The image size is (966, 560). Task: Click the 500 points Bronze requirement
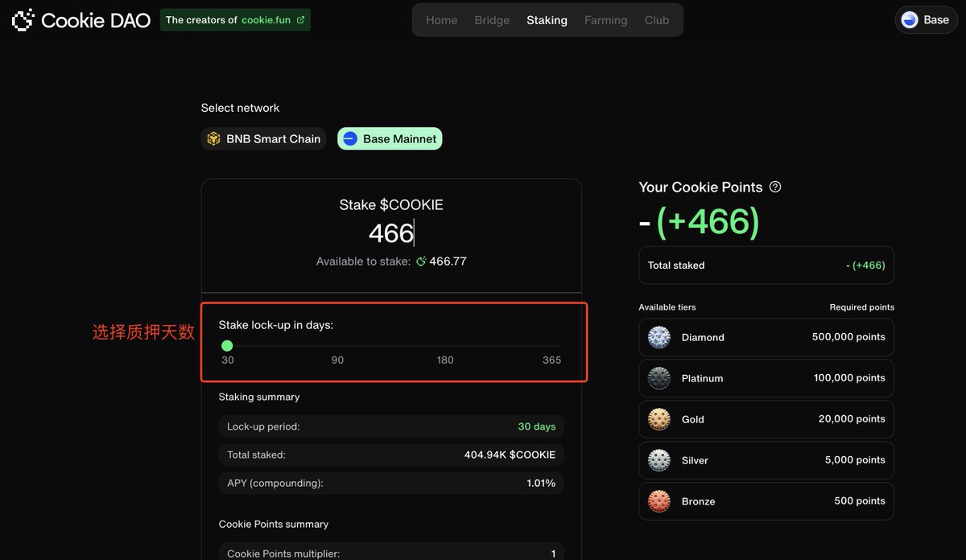860,501
